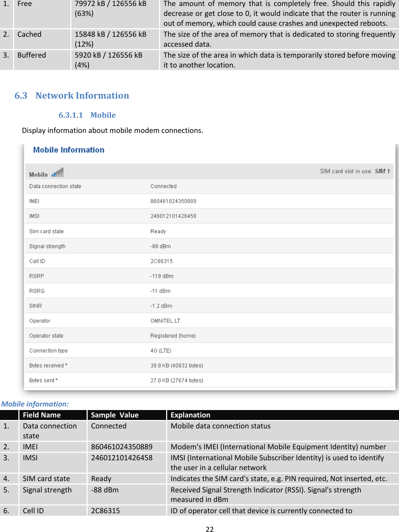Click the Bytes sent value
399x532 pixels.
pyautogui.click(x=177, y=380)
